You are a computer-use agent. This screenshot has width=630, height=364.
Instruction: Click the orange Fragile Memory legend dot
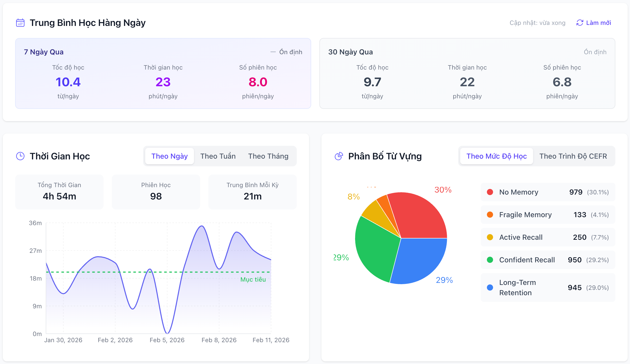point(490,215)
